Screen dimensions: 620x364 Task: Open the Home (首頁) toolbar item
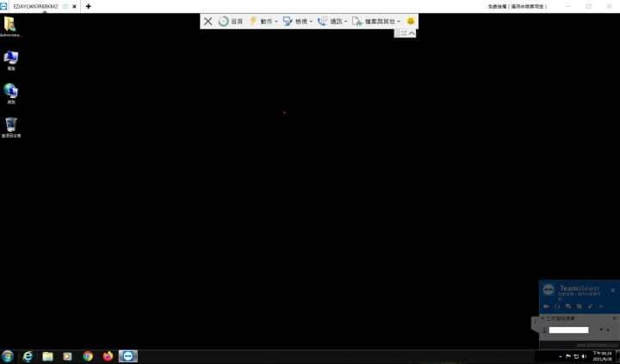pos(231,22)
